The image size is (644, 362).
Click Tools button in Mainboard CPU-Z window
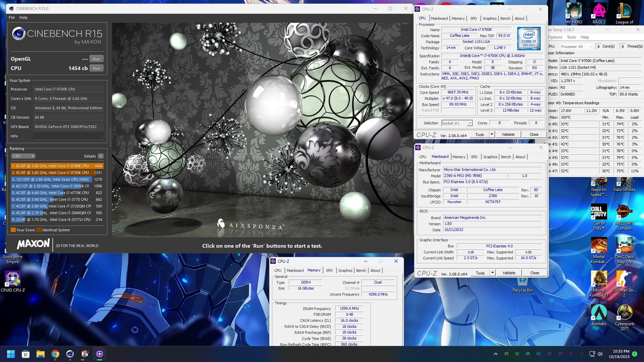click(480, 273)
